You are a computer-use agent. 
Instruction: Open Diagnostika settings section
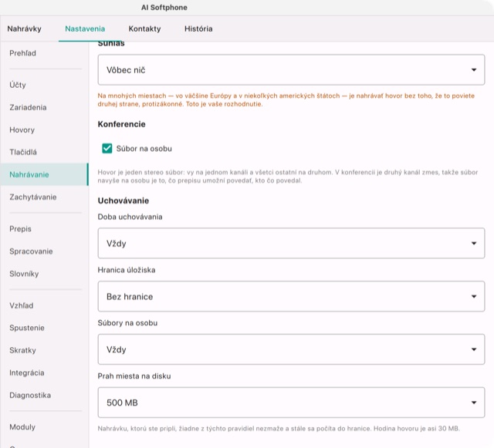coord(44,395)
